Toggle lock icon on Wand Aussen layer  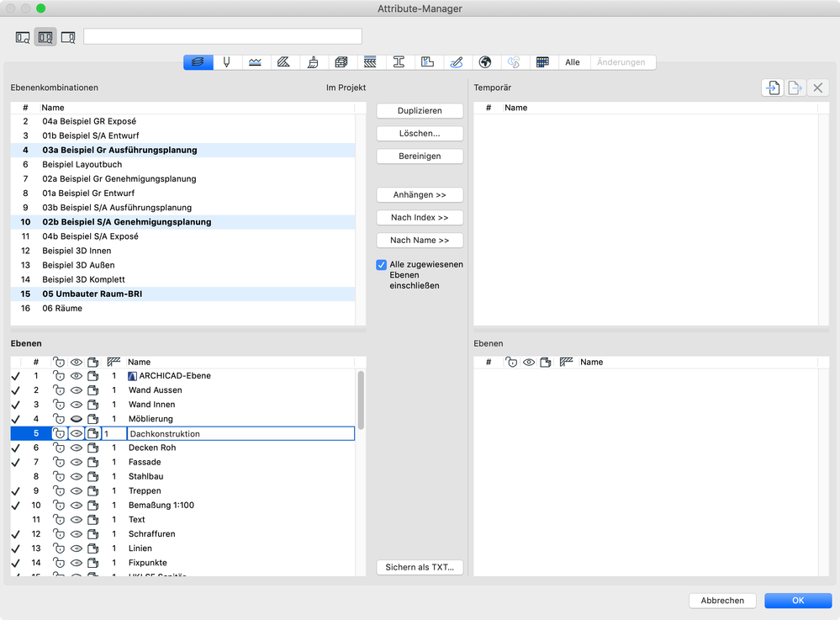tap(59, 390)
